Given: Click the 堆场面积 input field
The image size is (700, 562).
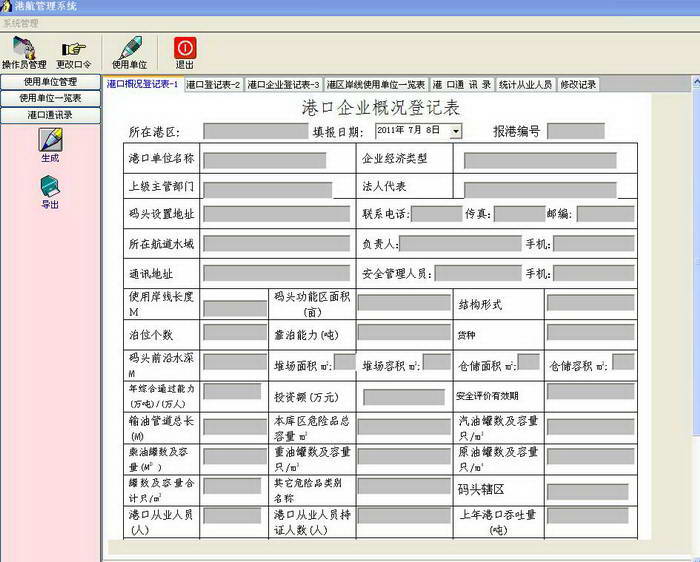Looking at the screenshot, I should (x=345, y=362).
